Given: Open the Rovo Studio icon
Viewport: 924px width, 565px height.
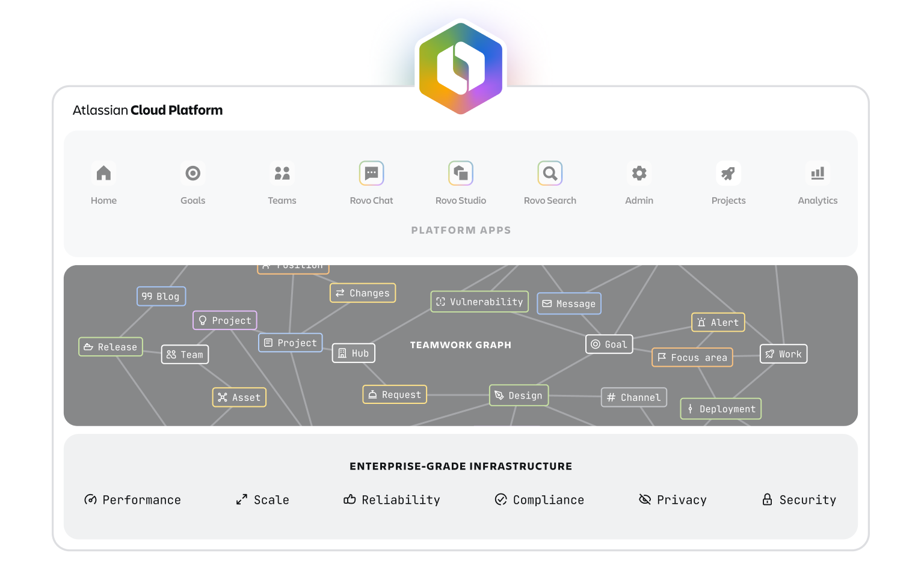Looking at the screenshot, I should coord(461,173).
